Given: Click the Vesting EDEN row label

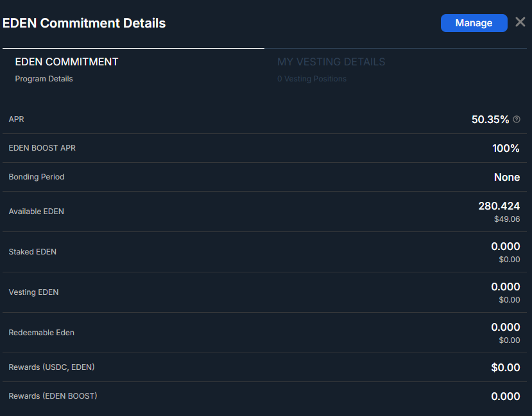Looking at the screenshot, I should (33, 292).
